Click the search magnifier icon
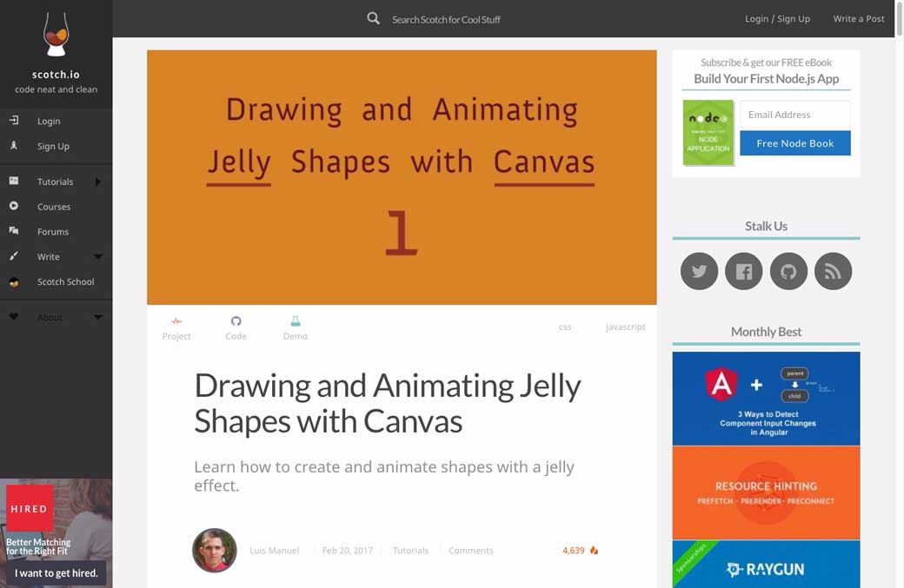 pyautogui.click(x=373, y=18)
